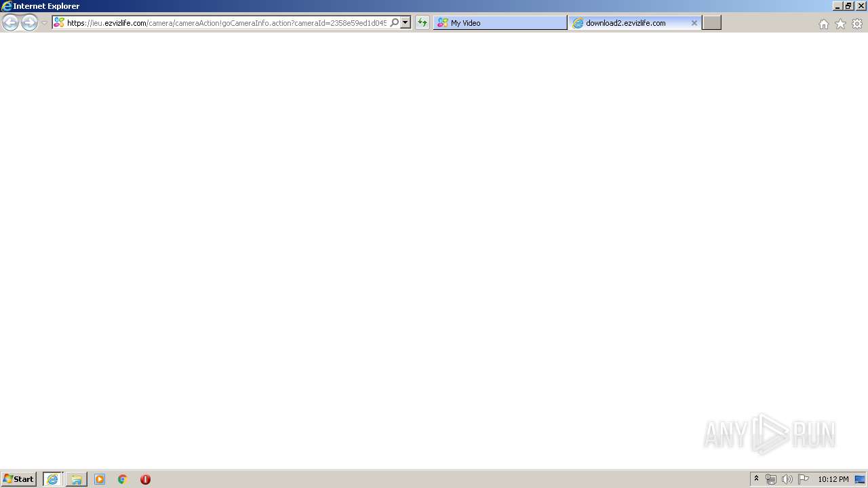The width and height of the screenshot is (868, 488).
Task: Restore down the Internet Explorer window
Action: click(848, 6)
